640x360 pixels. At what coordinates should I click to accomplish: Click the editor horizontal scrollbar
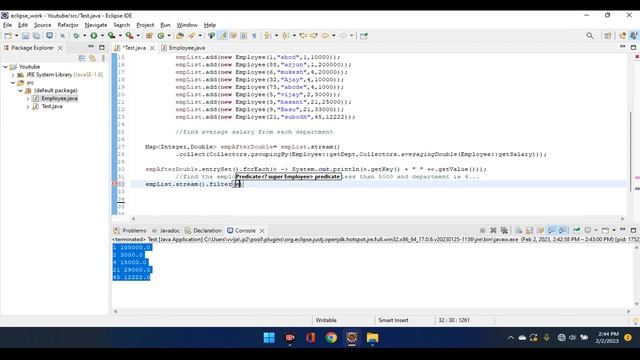378,219
